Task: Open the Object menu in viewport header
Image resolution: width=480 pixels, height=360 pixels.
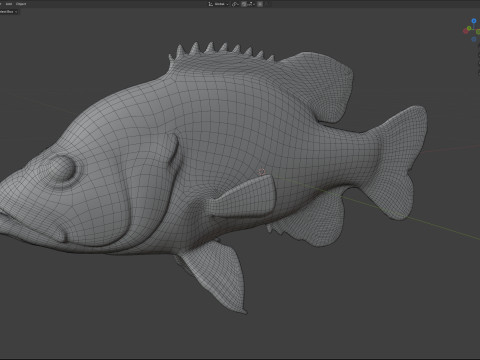Action: [21, 4]
